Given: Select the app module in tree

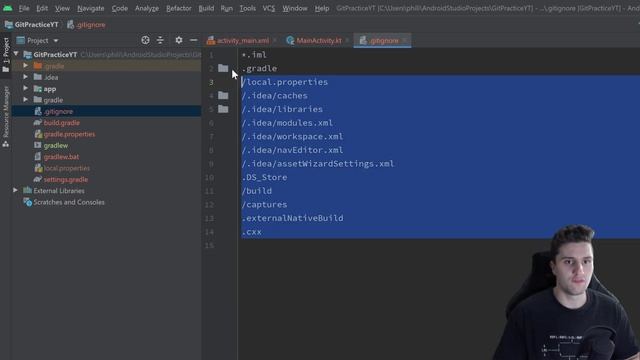Looking at the screenshot, I should tap(50, 89).
